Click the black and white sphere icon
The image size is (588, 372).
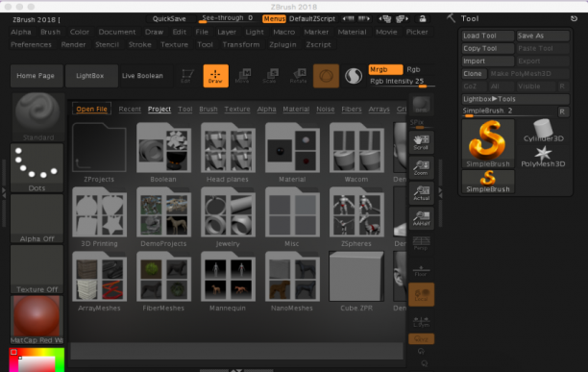click(x=354, y=76)
